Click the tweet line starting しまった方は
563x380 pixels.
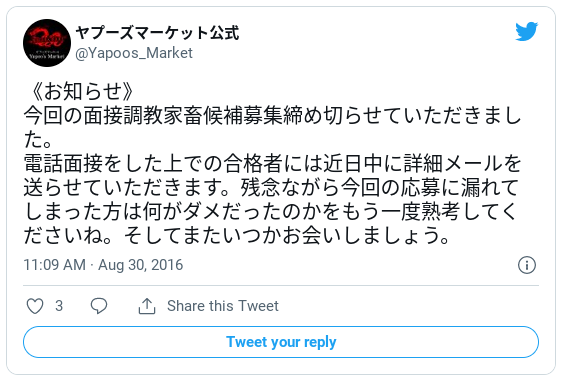[x=270, y=212]
